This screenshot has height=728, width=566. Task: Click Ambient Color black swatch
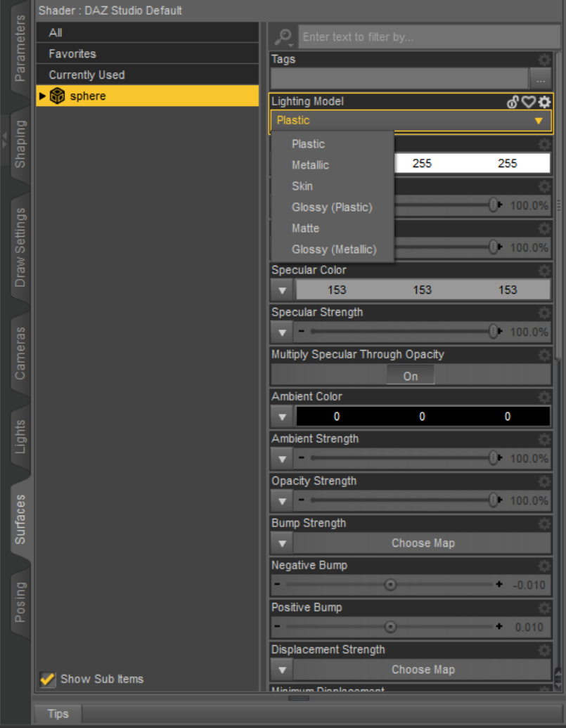(423, 417)
